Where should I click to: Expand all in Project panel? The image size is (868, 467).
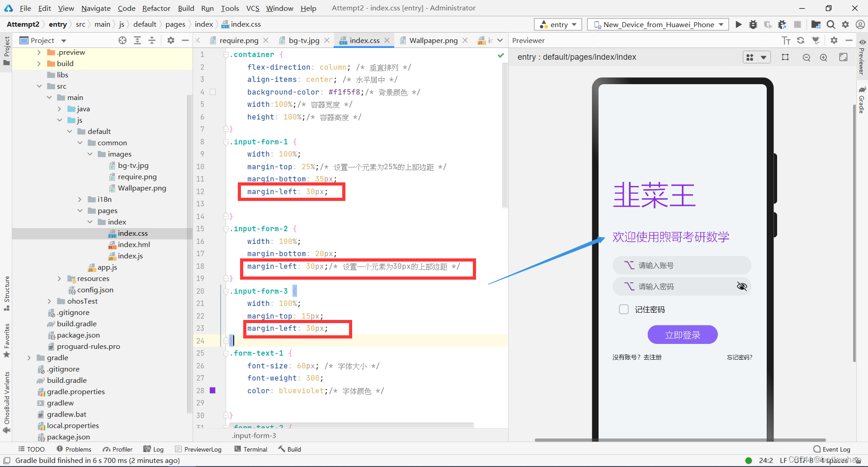point(137,40)
